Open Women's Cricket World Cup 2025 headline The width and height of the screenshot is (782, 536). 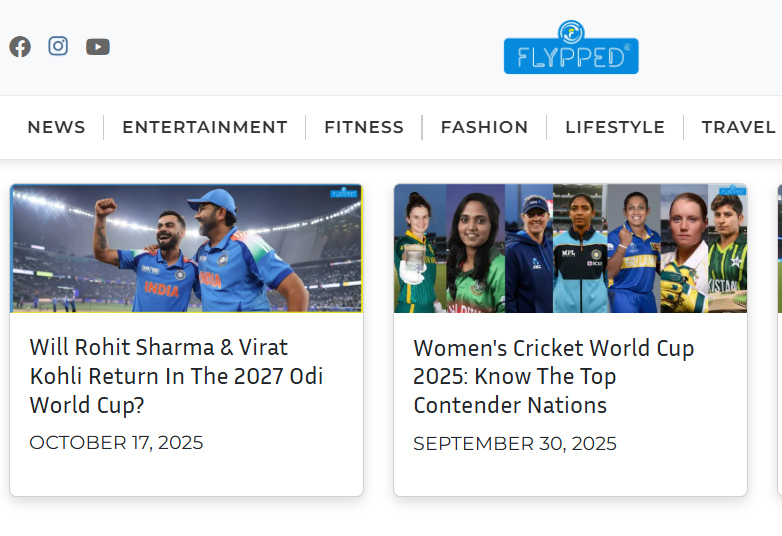point(553,377)
